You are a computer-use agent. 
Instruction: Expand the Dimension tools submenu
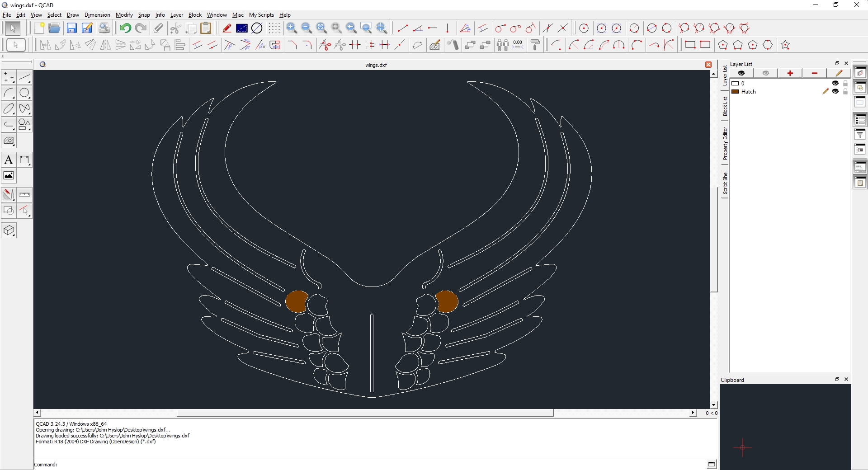click(x=24, y=160)
